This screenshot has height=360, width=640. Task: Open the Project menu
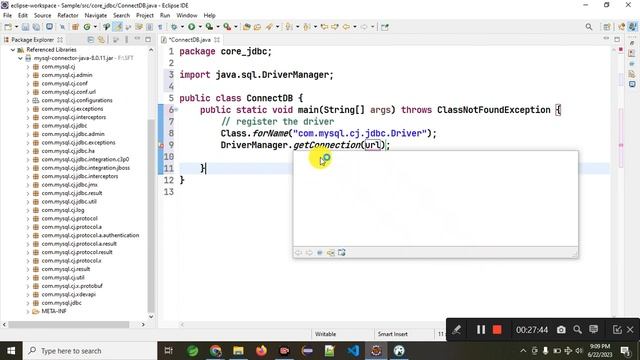(144, 16)
